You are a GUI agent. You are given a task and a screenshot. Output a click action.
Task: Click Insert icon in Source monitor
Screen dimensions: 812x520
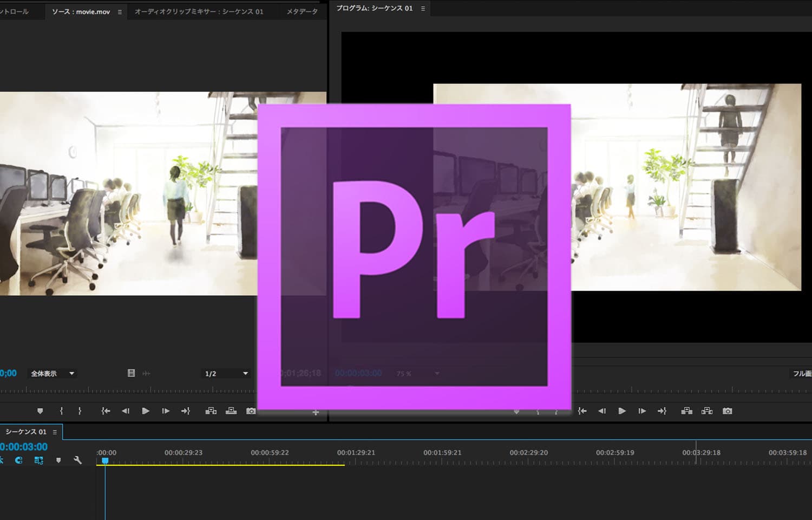pyautogui.click(x=211, y=411)
